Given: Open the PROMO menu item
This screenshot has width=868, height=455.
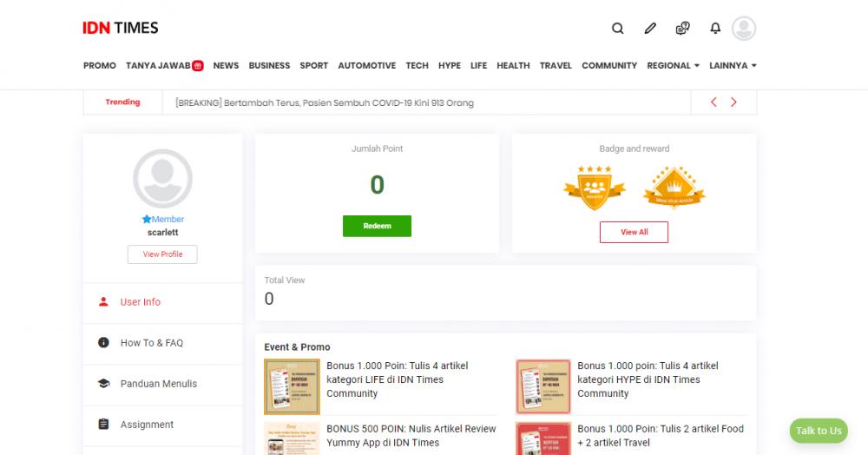Looking at the screenshot, I should tap(100, 65).
